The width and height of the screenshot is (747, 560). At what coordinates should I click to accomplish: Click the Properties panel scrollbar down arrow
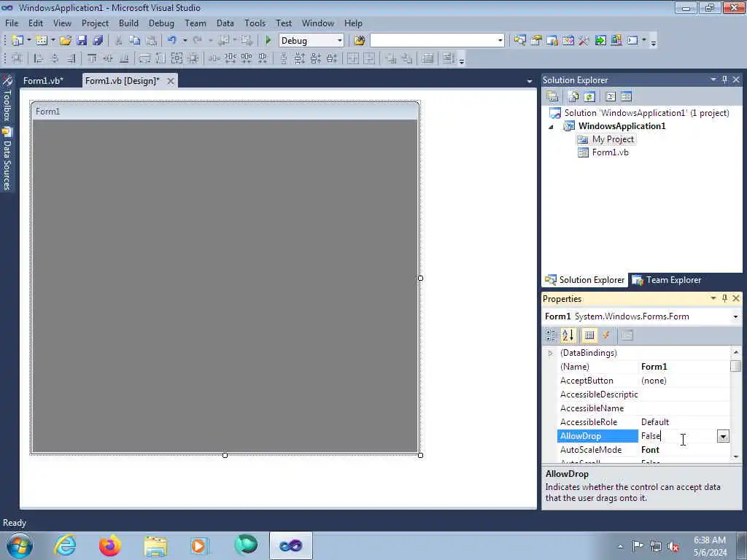pos(735,456)
